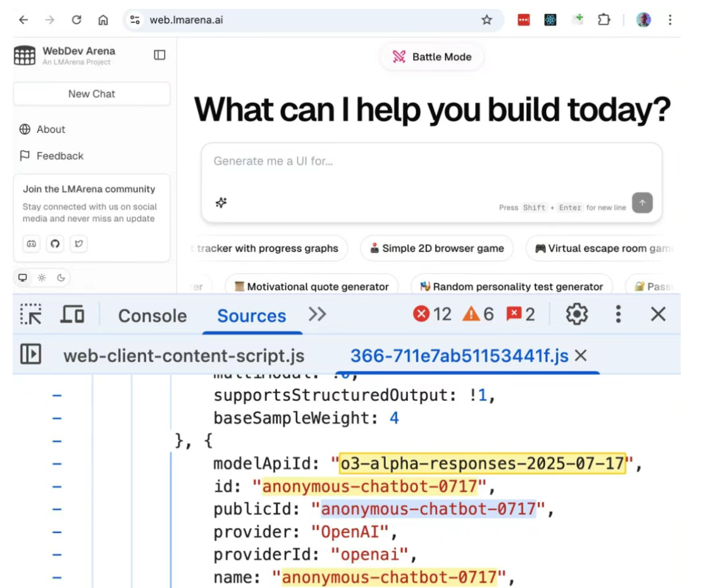
Task: Select the 366-711e7ab51153441f.js tab
Action: click(459, 356)
